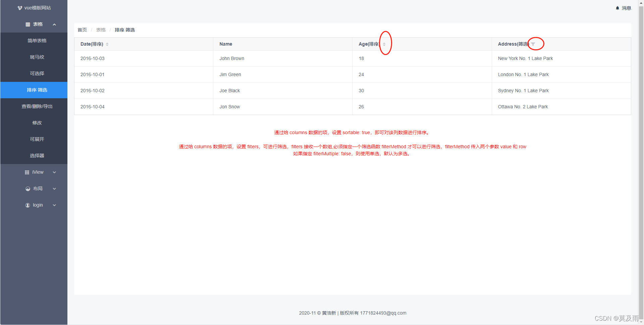Open the 查看/删除/导出 menu item
Screen dimensions: 644x325
tap(34, 106)
